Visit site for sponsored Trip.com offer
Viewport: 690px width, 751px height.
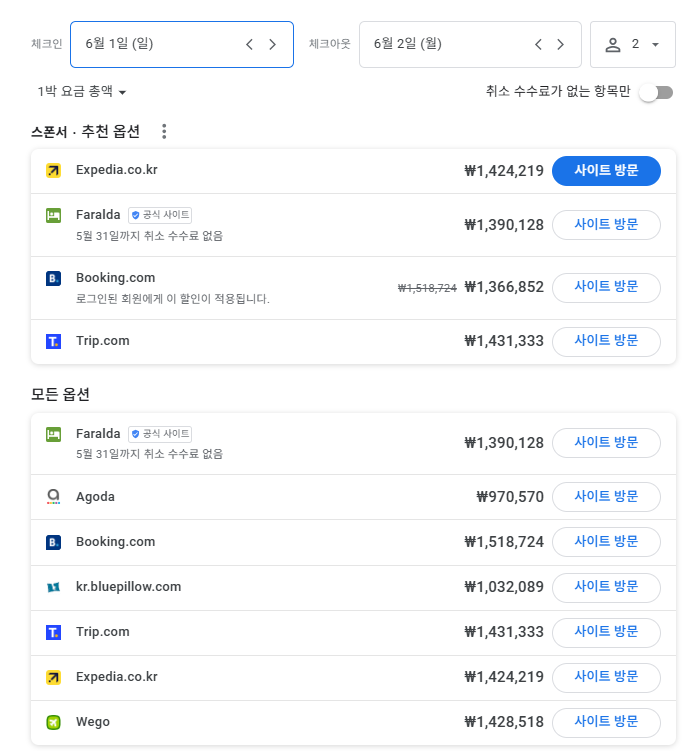(606, 341)
